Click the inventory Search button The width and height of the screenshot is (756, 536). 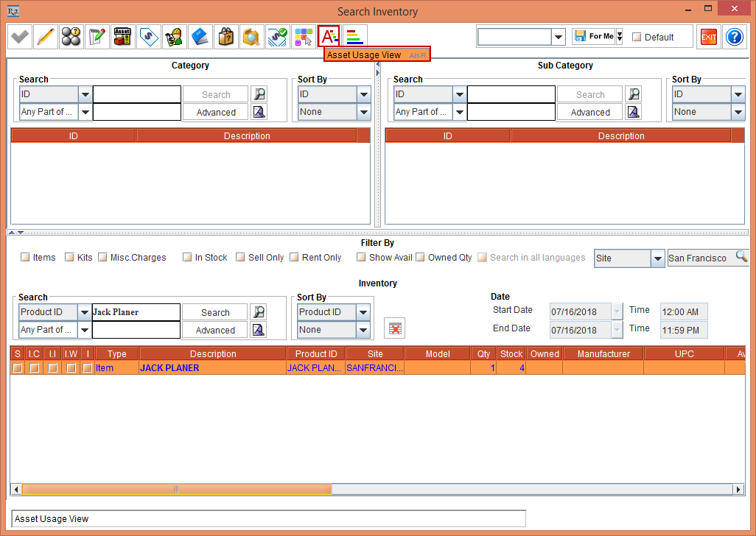pos(215,312)
